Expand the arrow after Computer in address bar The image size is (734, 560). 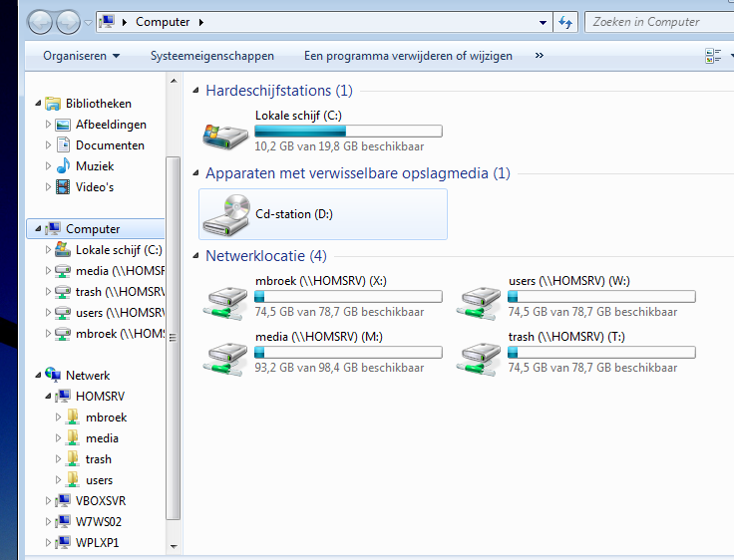click(201, 22)
